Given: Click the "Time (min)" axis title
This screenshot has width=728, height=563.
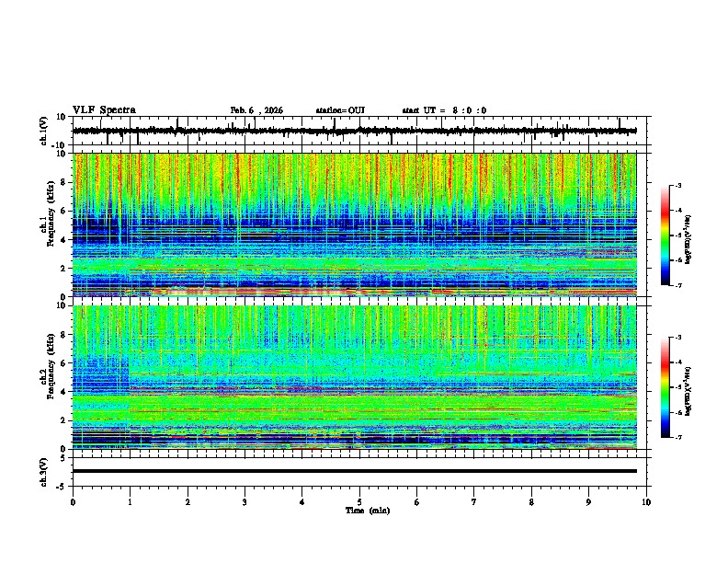Looking at the screenshot, I should pyautogui.click(x=368, y=511).
